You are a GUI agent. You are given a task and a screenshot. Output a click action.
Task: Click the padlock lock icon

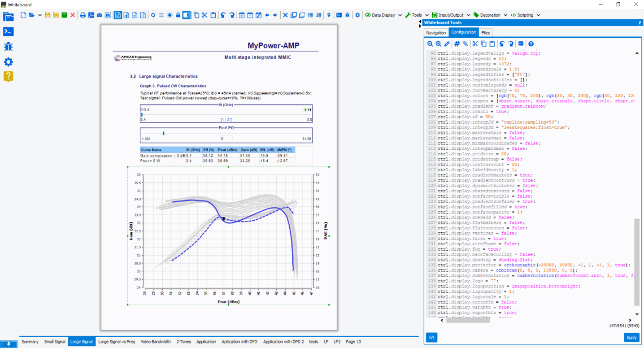178,15
